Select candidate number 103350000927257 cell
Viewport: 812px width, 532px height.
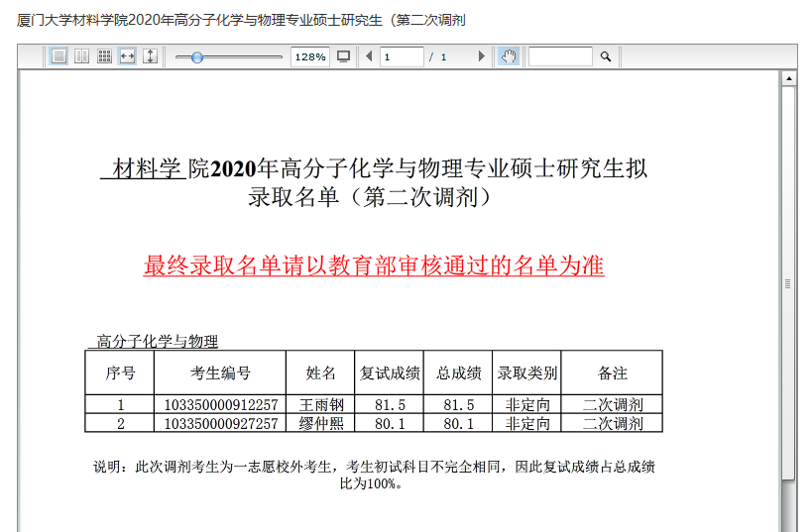[220, 424]
